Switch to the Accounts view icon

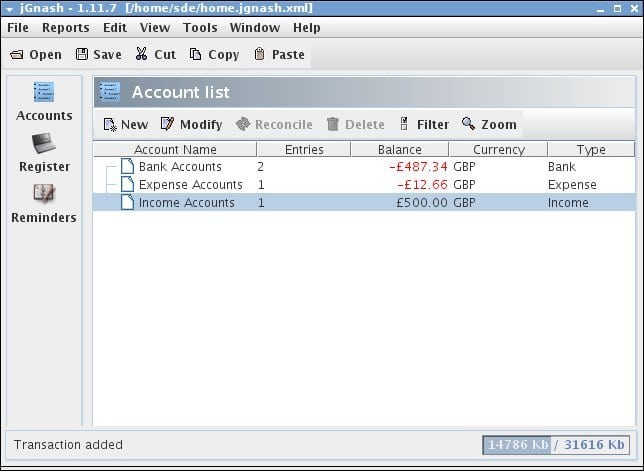(x=44, y=92)
